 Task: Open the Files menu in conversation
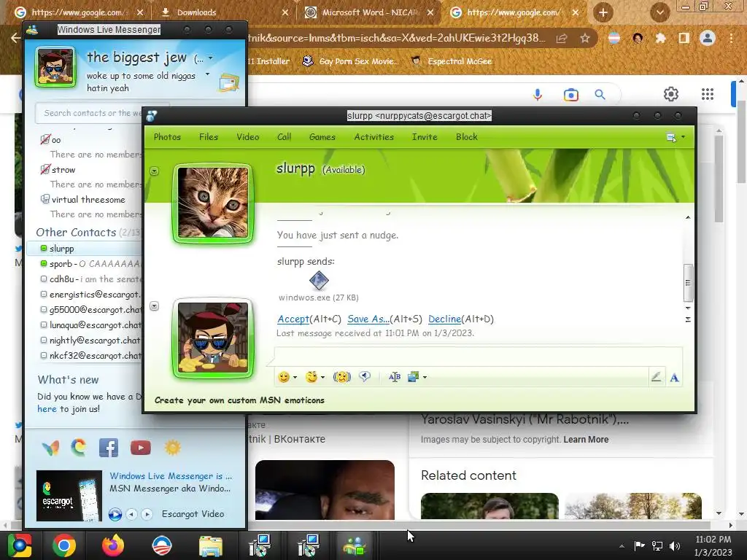[209, 137]
